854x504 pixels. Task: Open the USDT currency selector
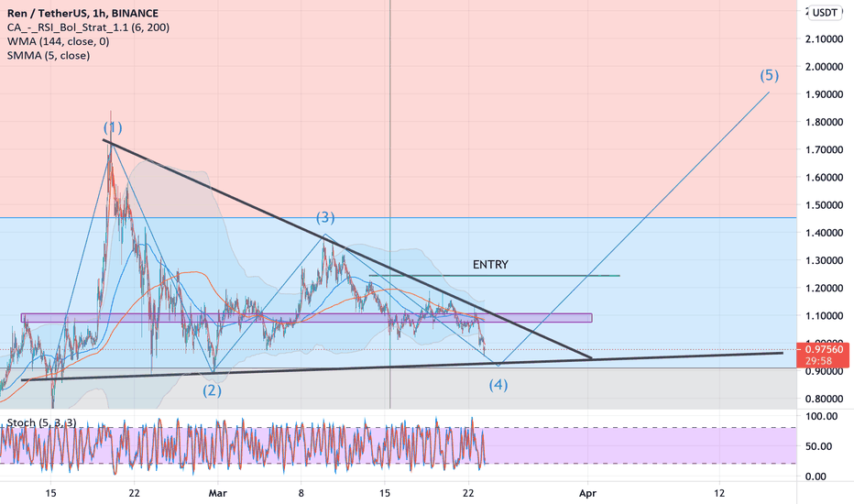point(825,13)
